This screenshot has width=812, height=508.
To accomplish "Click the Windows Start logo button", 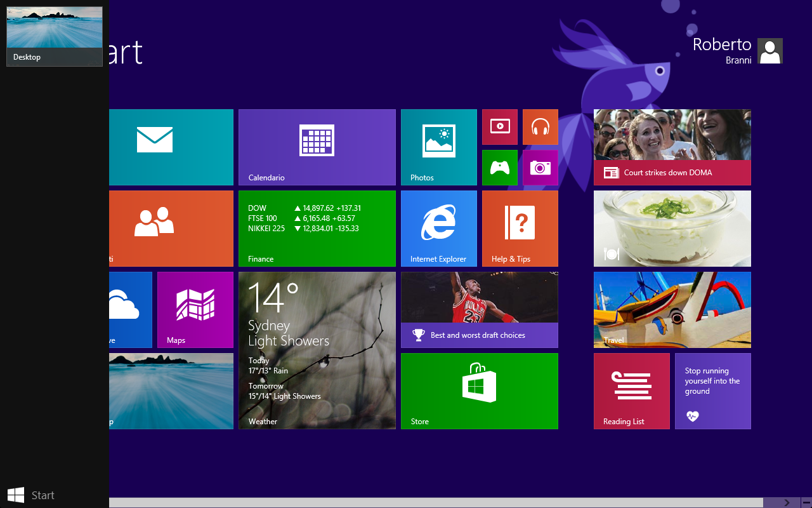I will (x=16, y=495).
